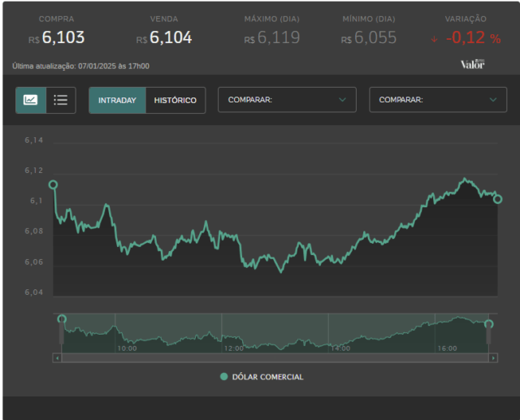Click the Venda price value 6,104

(x=171, y=37)
